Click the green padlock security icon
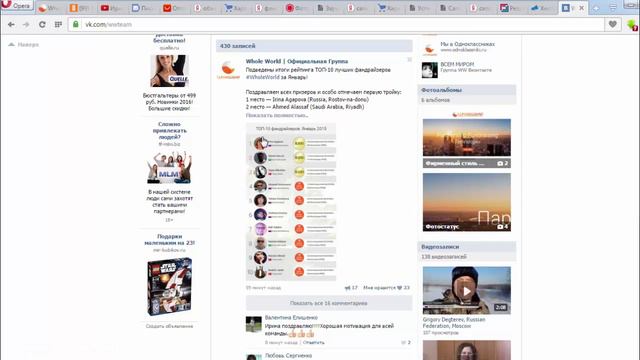Screen dimensions: 640x360 pyautogui.click(x=76, y=24)
